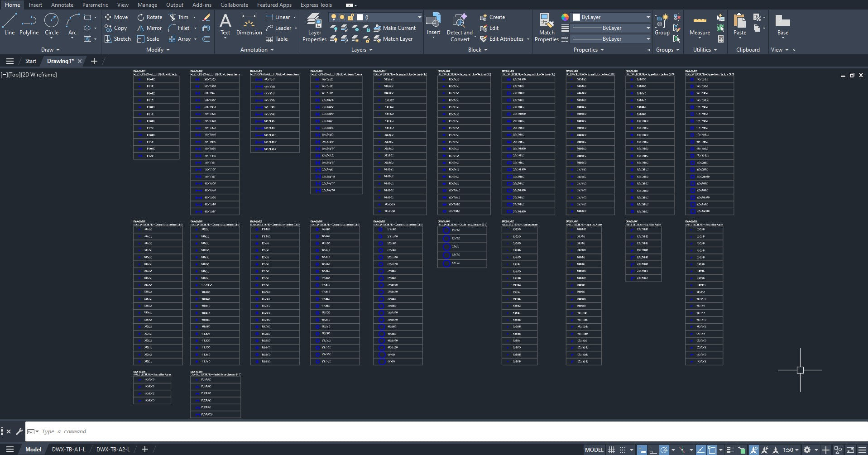Toggle dynamic input in status bar

(x=642, y=450)
